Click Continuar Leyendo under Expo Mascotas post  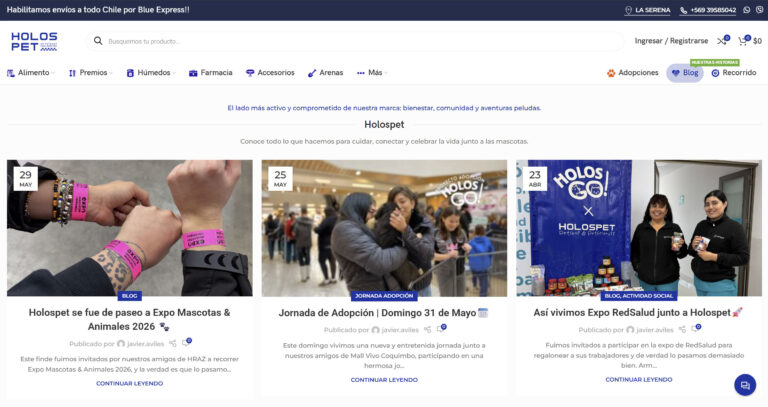[129, 383]
